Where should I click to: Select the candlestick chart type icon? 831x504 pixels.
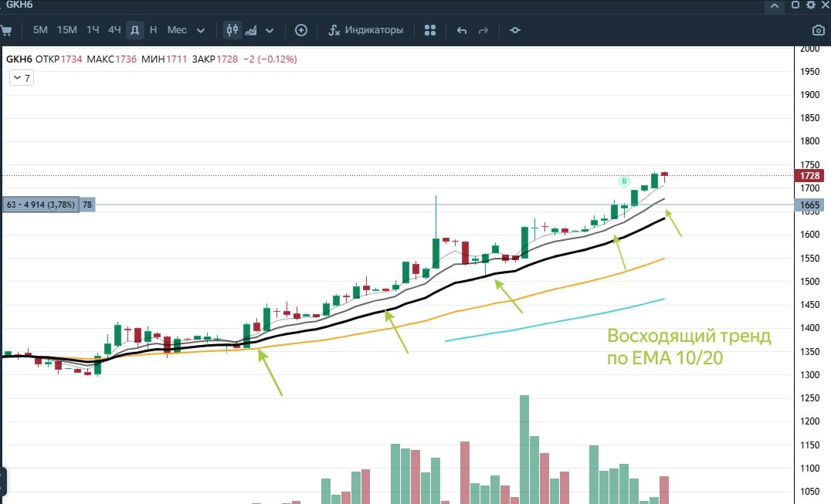pyautogui.click(x=232, y=30)
